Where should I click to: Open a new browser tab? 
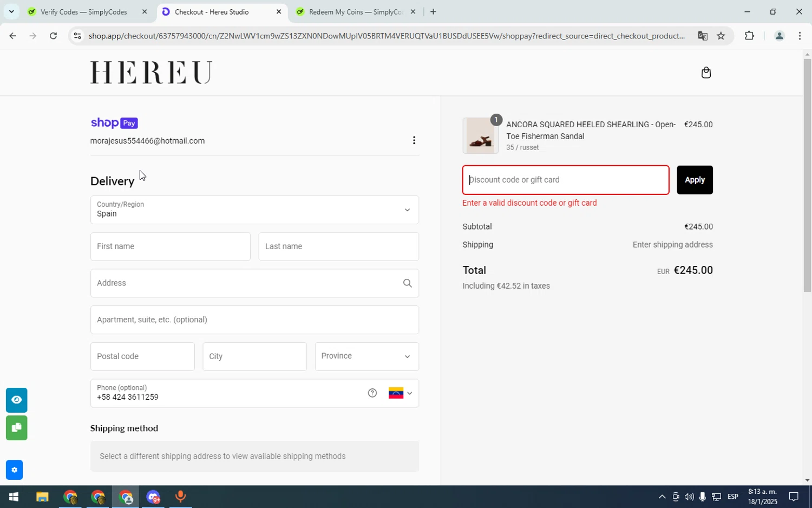pyautogui.click(x=433, y=12)
